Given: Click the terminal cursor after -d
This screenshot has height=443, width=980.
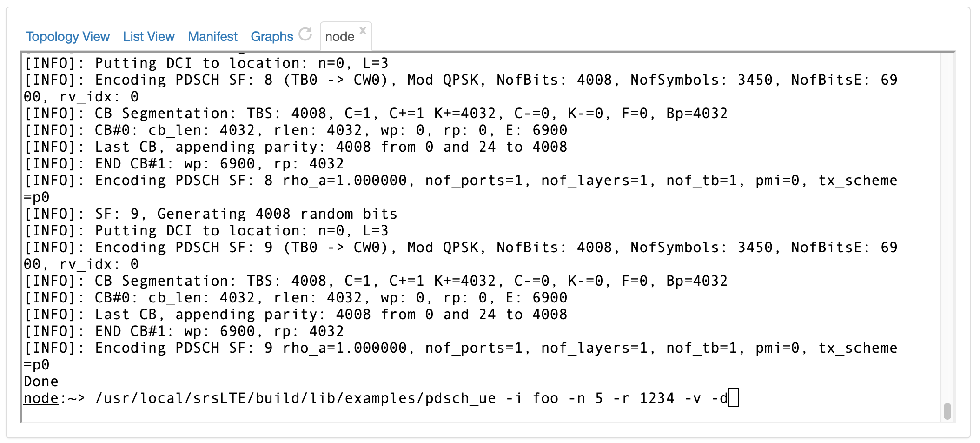Looking at the screenshot, I should 734,398.
